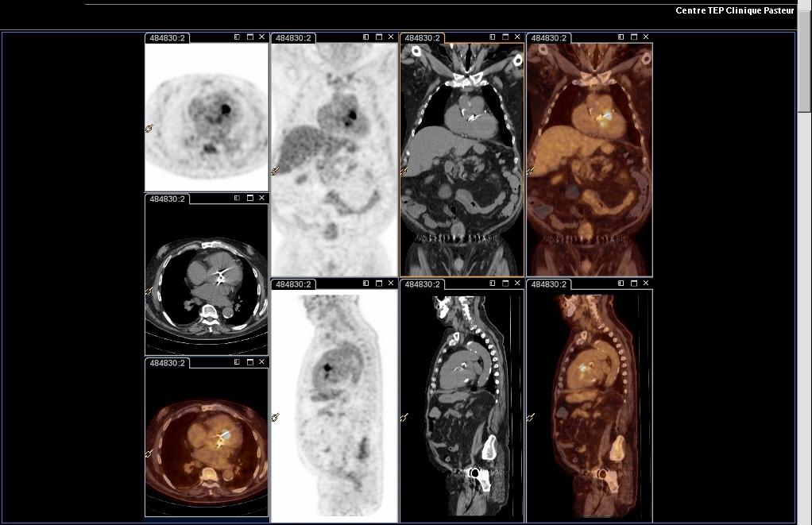Click the split-pane icon of the sagittal PET viewport
The width and height of the screenshot is (812, 525).
pyautogui.click(x=366, y=284)
